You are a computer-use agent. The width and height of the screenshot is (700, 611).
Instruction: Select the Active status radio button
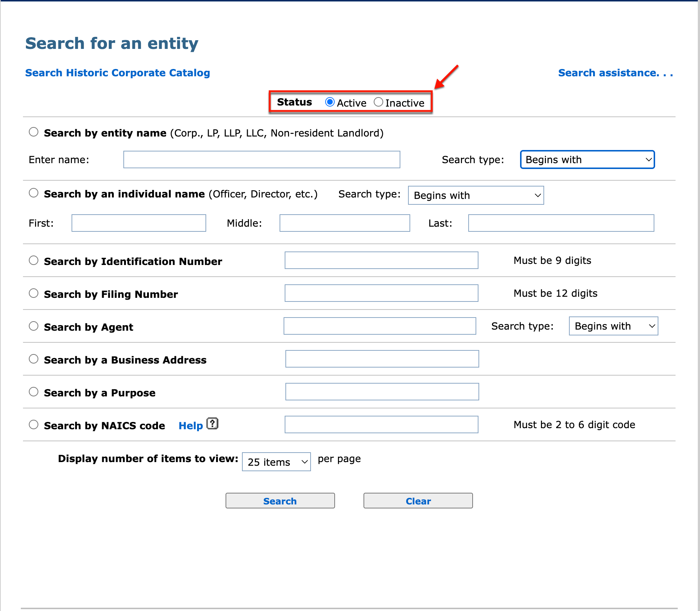330,102
